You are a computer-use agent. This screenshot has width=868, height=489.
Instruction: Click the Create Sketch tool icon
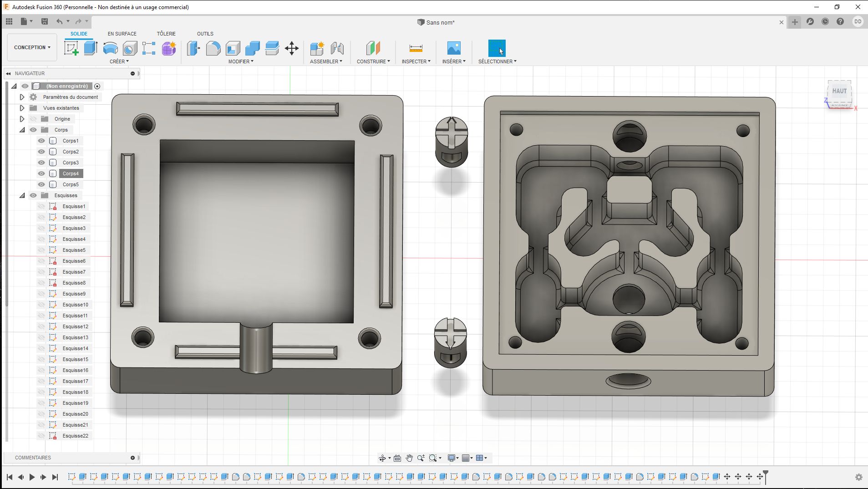coord(71,48)
